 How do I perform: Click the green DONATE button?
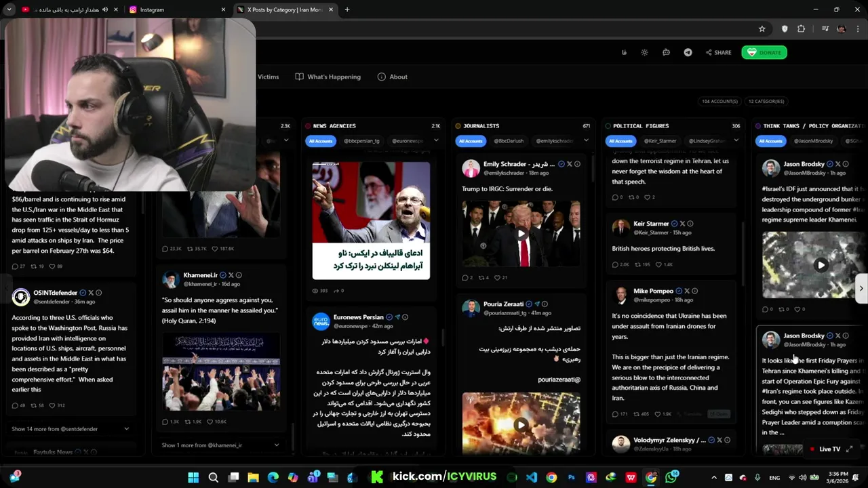tap(764, 52)
